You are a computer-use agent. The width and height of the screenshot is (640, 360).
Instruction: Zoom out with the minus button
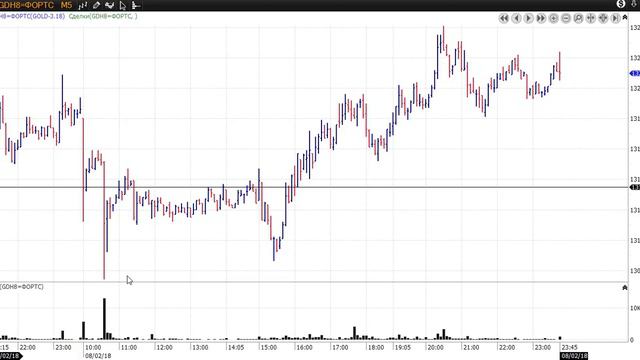point(566,18)
